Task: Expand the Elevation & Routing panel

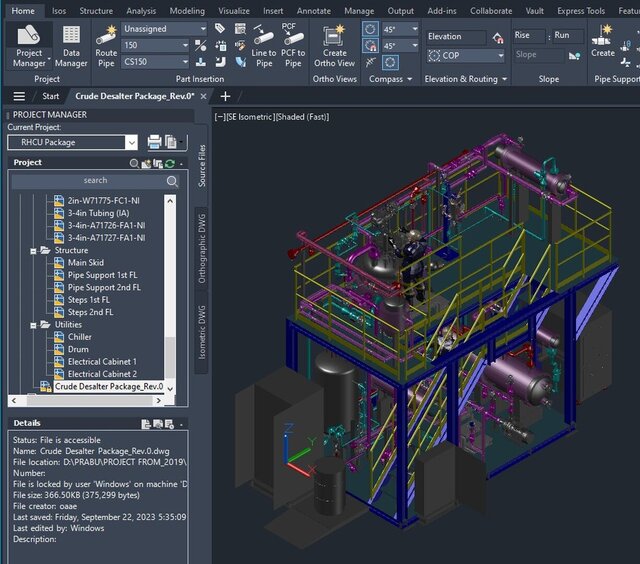Action: 465,79
